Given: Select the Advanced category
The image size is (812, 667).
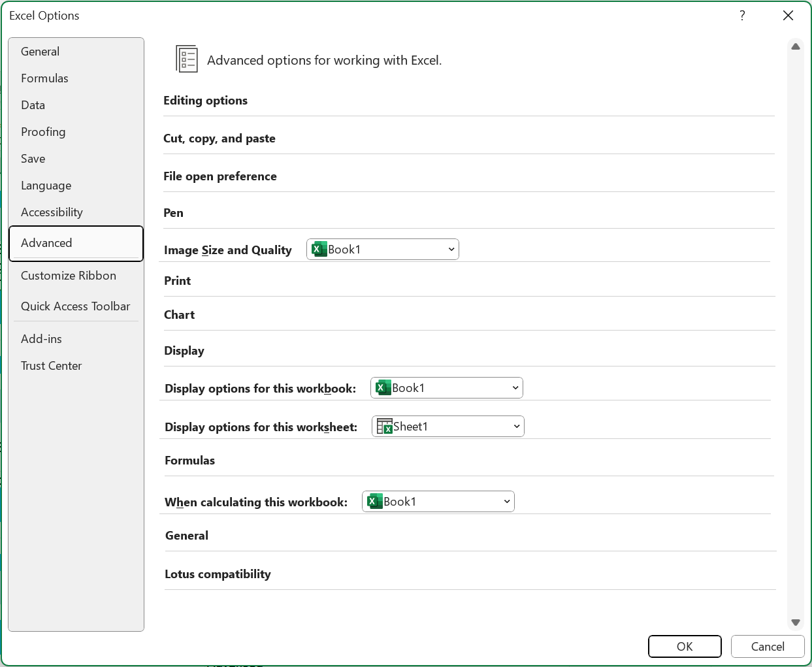Looking at the screenshot, I should [76, 243].
